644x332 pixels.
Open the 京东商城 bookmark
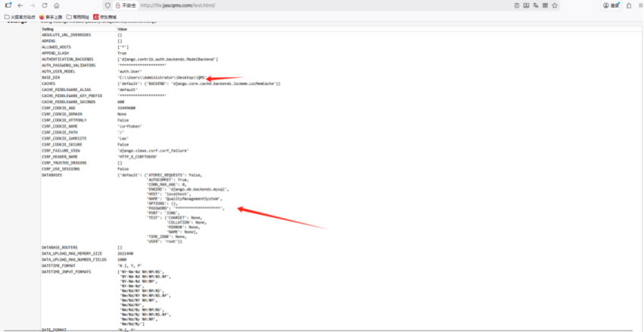107,16
